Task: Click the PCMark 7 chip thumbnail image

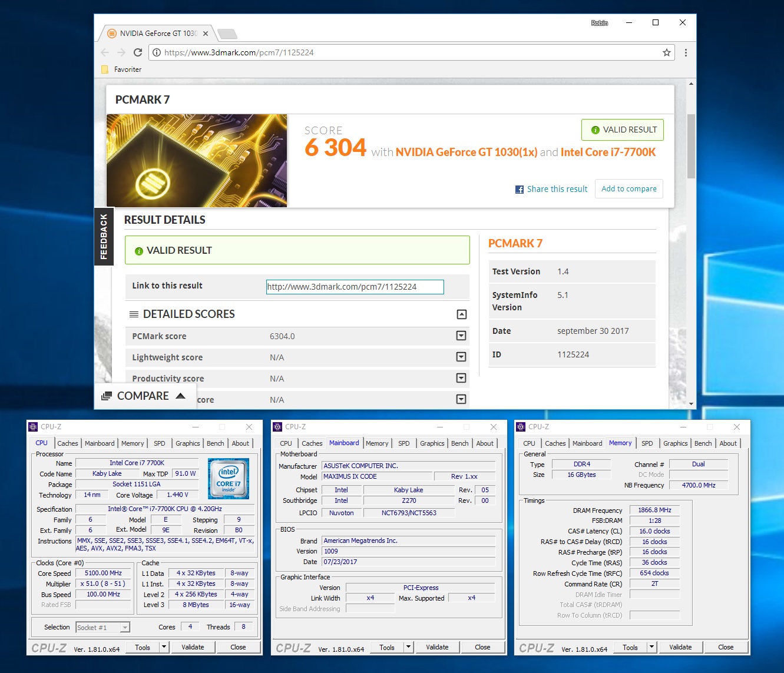Action: tap(197, 160)
